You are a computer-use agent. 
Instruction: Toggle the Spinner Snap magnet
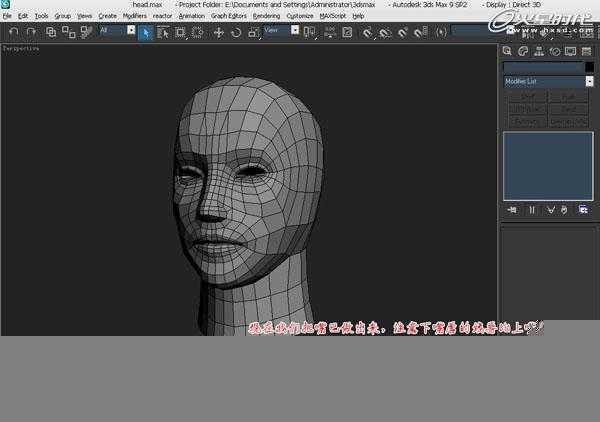tap(420, 33)
